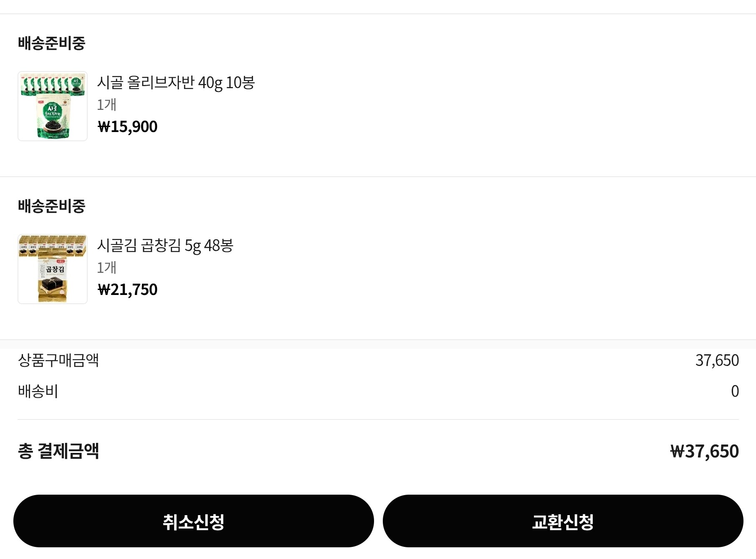Click the 배송준비중 status above 올리브자반
The image size is (756, 559).
52,43
